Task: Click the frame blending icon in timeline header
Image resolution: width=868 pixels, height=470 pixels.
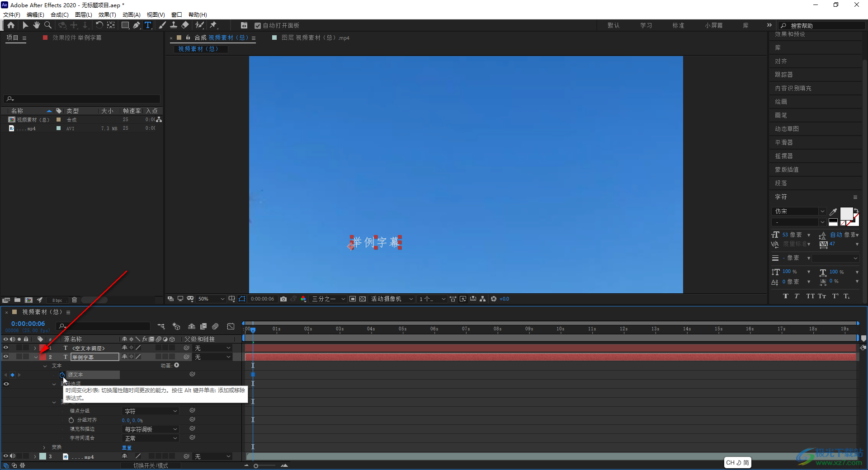Action: pos(203,326)
